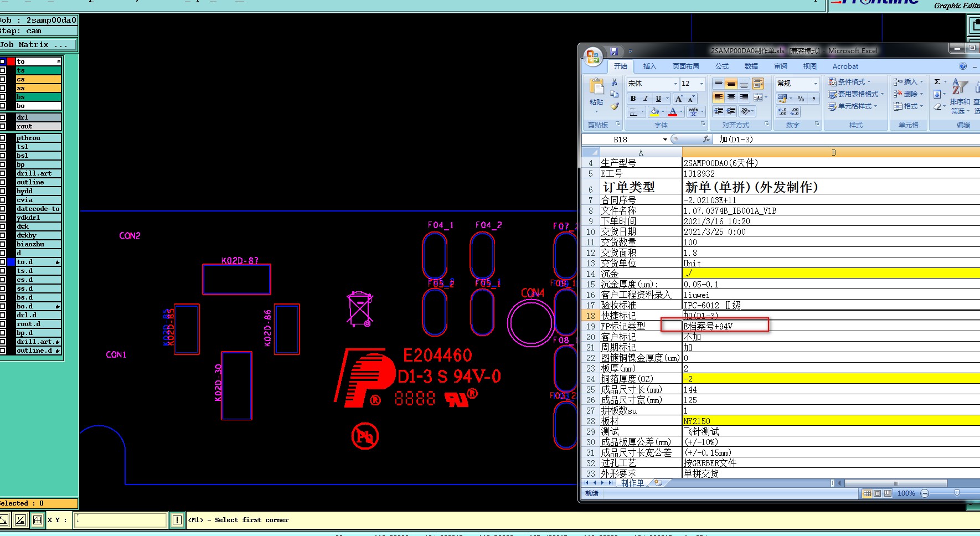Toggle checkbox for the outline layer

coord(3,182)
